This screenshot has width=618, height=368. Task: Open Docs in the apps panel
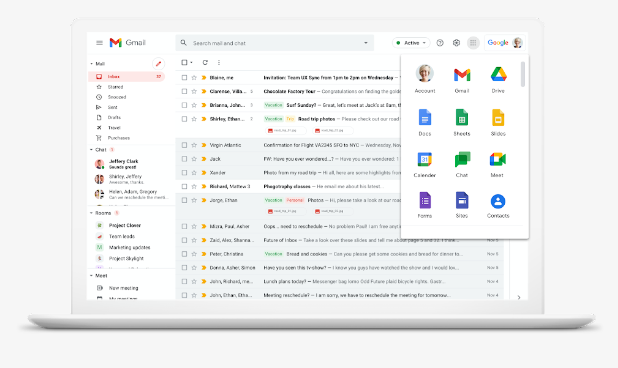424,122
